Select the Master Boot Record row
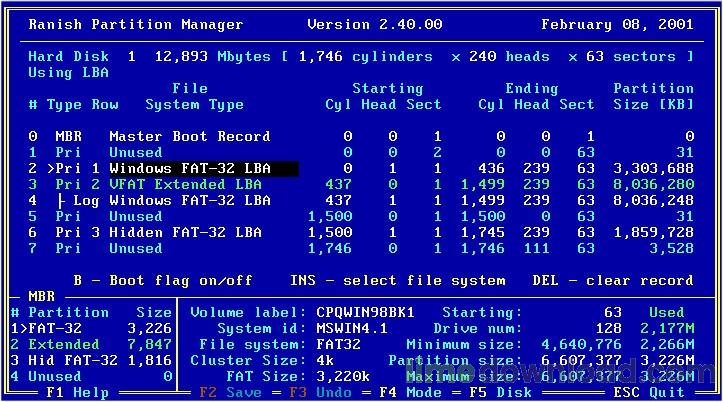This screenshot has width=723, height=402. pyautogui.click(x=361, y=136)
